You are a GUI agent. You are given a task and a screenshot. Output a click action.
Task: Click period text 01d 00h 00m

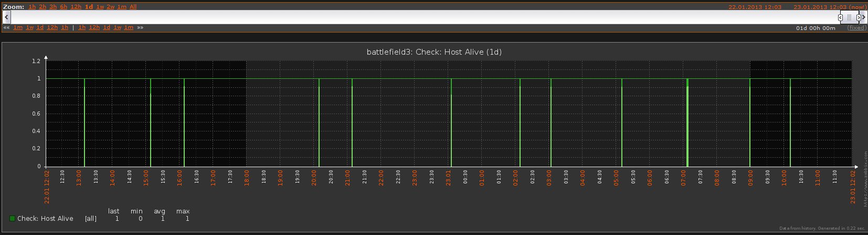[x=816, y=28]
